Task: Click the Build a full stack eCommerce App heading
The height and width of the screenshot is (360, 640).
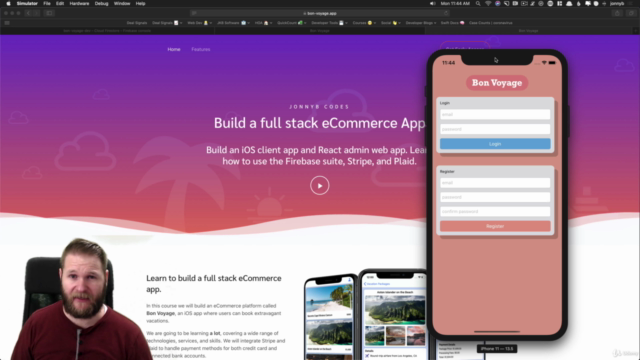Action: (x=320, y=123)
